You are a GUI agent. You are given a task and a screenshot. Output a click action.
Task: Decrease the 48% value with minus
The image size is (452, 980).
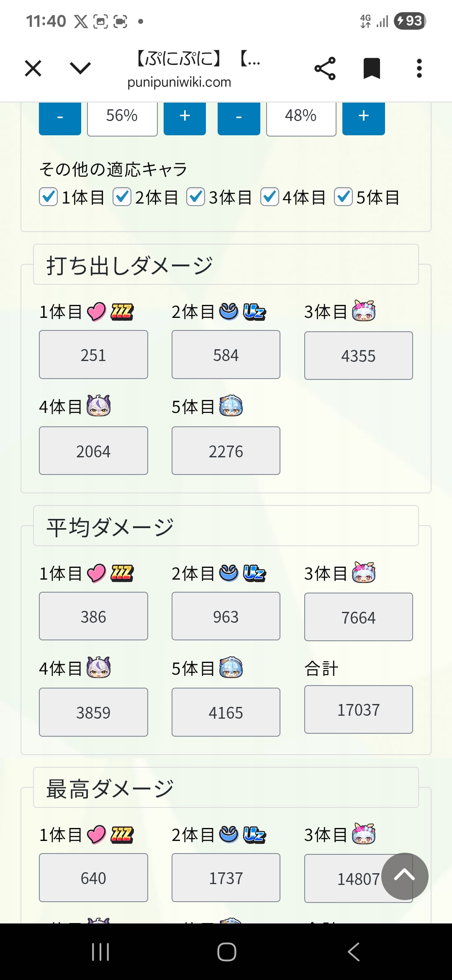(x=239, y=118)
